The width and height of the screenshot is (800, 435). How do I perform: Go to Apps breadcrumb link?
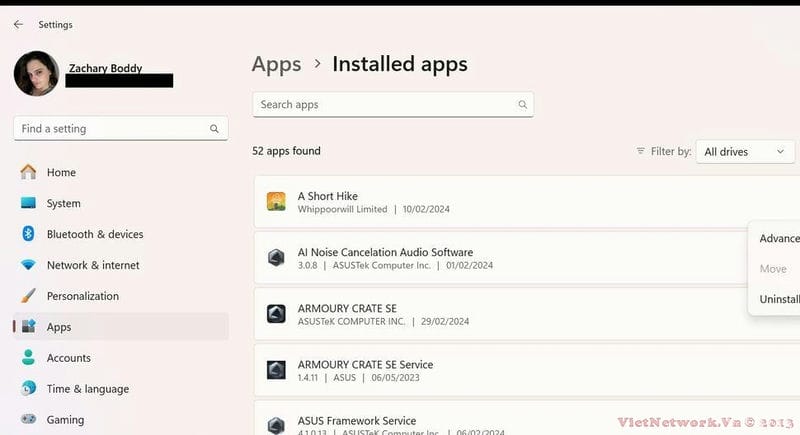point(277,64)
